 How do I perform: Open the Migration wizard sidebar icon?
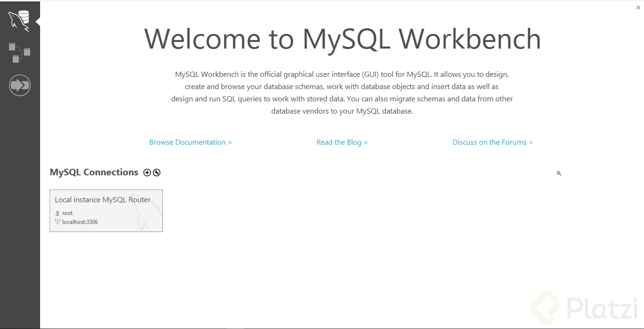pyautogui.click(x=20, y=85)
